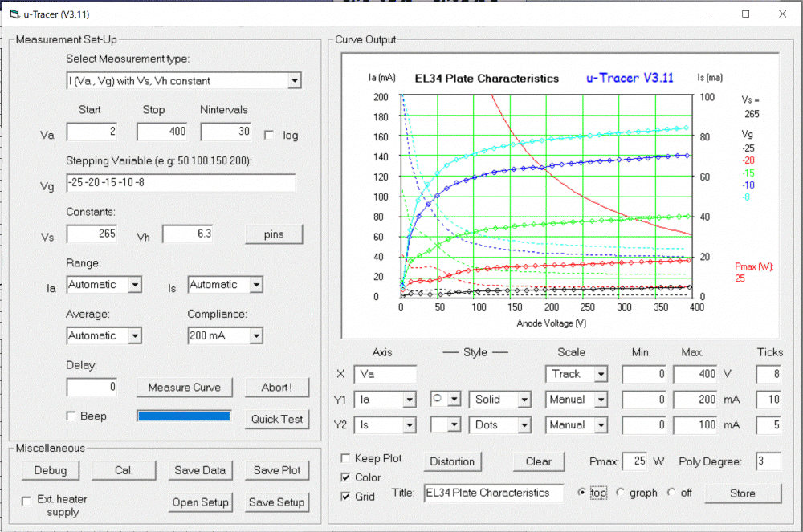Enable the log checkbox for Va
The height and width of the screenshot is (532, 803).
[x=269, y=135]
